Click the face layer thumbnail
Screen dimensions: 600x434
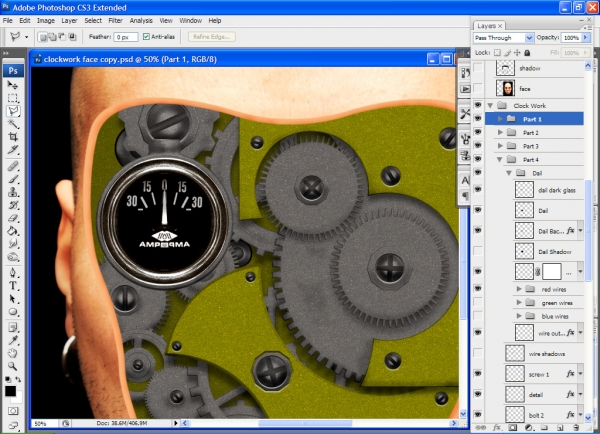(507, 88)
